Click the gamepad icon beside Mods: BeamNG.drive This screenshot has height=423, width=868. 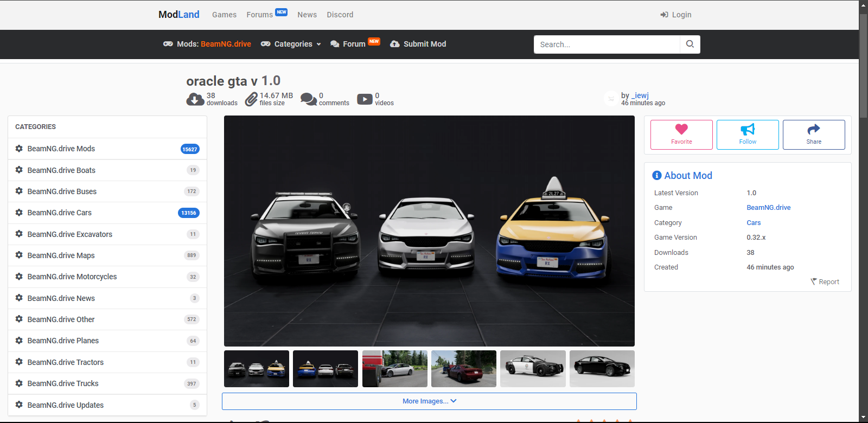[168, 44]
